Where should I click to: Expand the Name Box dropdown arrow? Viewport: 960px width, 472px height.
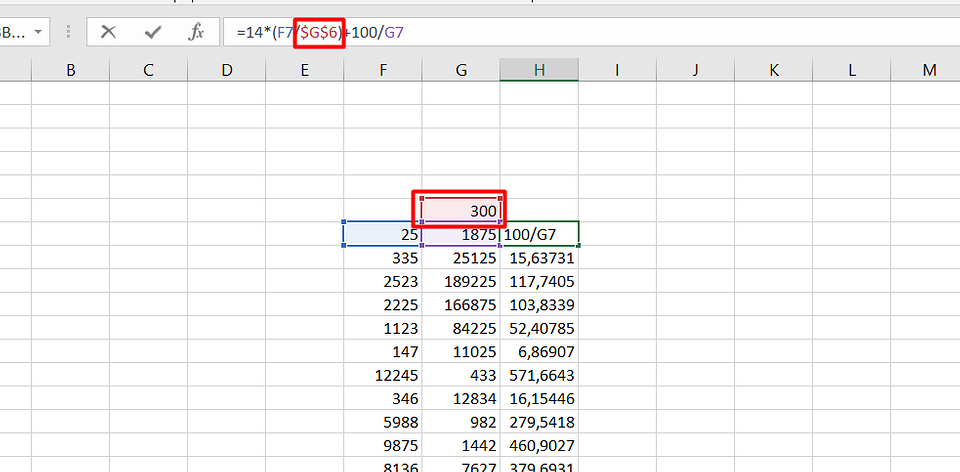click(38, 32)
